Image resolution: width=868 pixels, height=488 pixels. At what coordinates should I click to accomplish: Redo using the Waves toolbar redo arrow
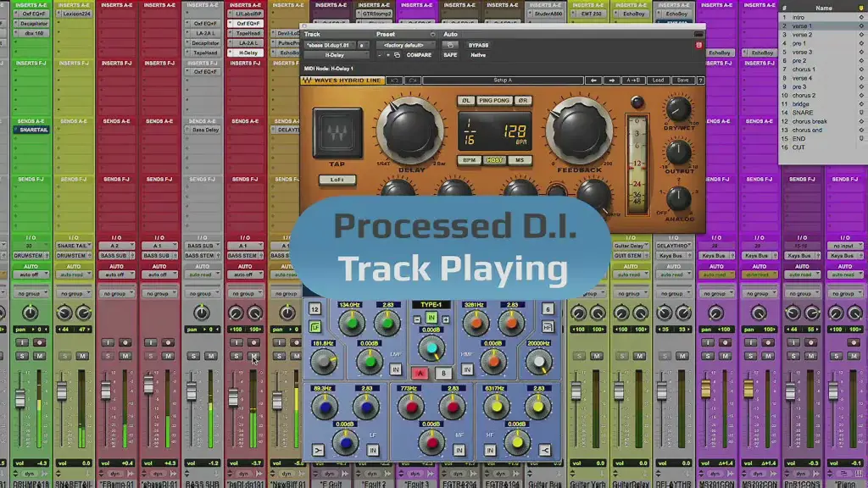click(413, 80)
